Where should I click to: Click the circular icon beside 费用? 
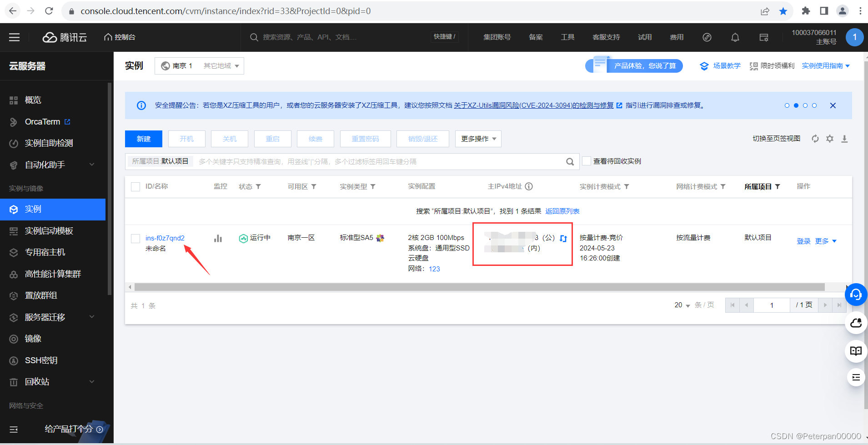click(x=707, y=37)
